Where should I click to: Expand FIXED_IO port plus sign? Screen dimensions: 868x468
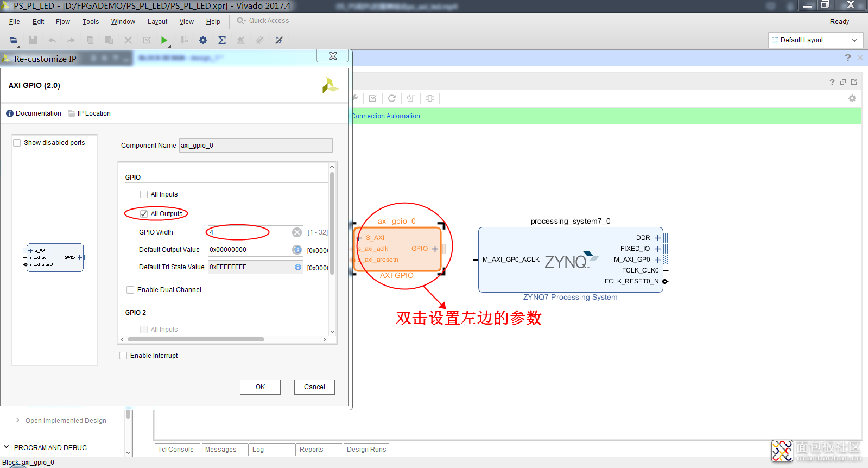[x=657, y=249]
